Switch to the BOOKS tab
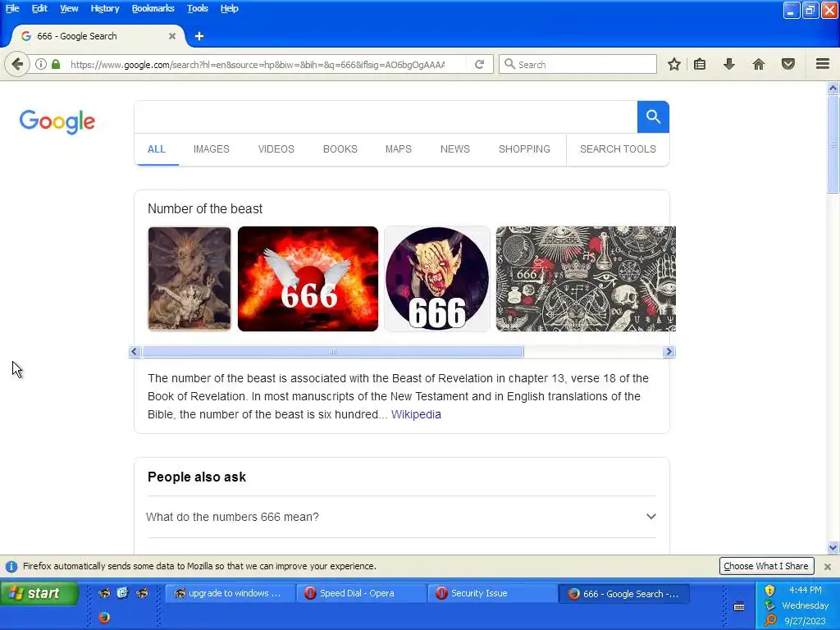This screenshot has width=840, height=630. pyautogui.click(x=340, y=149)
